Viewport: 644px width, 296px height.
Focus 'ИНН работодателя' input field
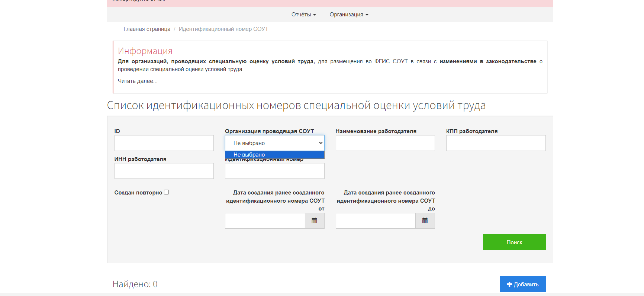(164, 171)
